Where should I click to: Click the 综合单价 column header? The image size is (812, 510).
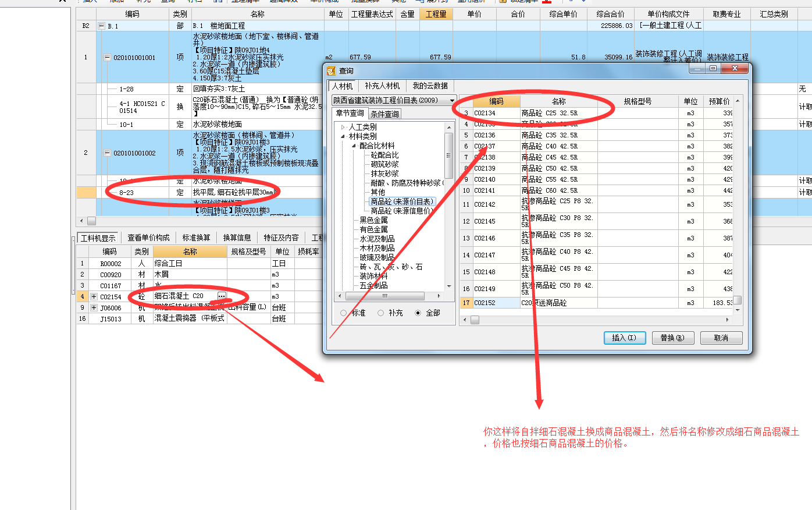tap(563, 14)
